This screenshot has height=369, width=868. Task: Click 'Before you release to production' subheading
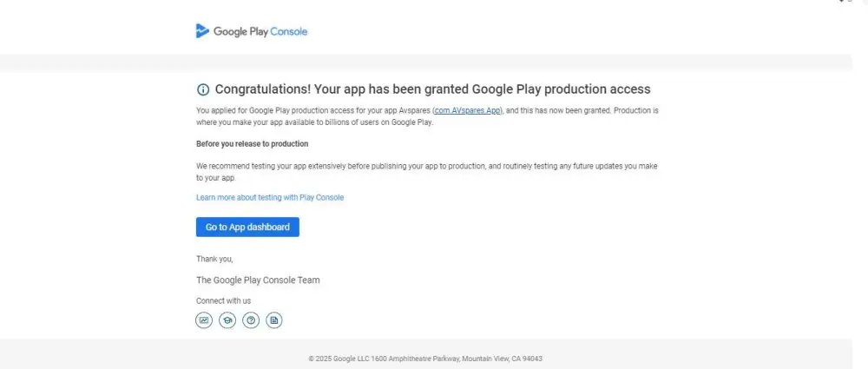[x=252, y=143]
